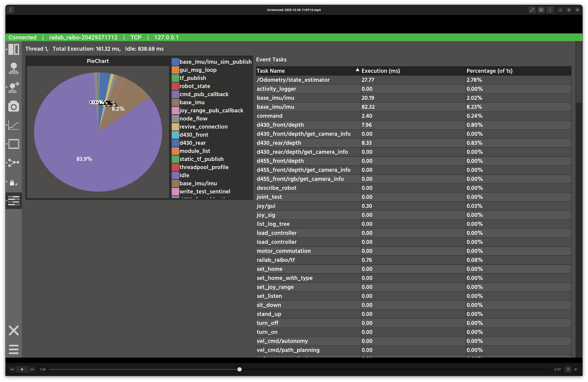The height and width of the screenshot is (382, 588).
Task: Skip to next video track
Action: pyautogui.click(x=32, y=369)
